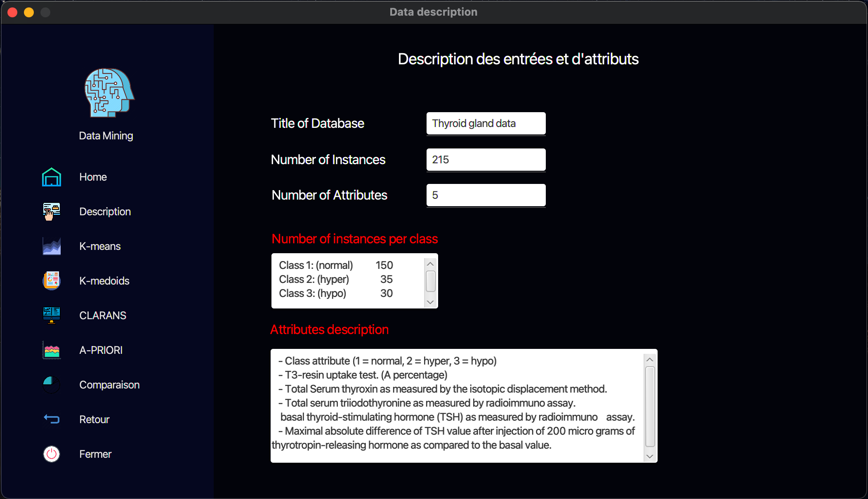The height and width of the screenshot is (499, 868).
Task: Click Fermer to exit the application
Action: (x=95, y=454)
